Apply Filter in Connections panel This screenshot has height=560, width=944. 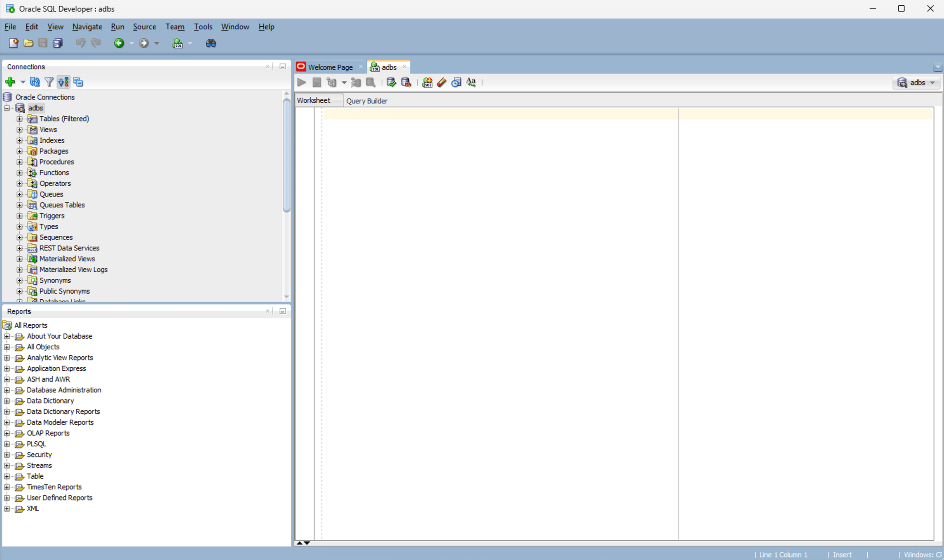point(49,82)
